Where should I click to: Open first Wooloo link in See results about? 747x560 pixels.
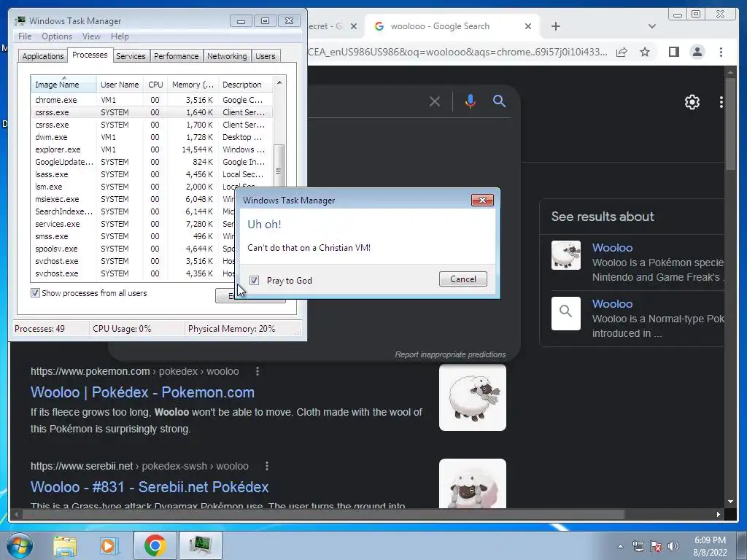click(612, 248)
